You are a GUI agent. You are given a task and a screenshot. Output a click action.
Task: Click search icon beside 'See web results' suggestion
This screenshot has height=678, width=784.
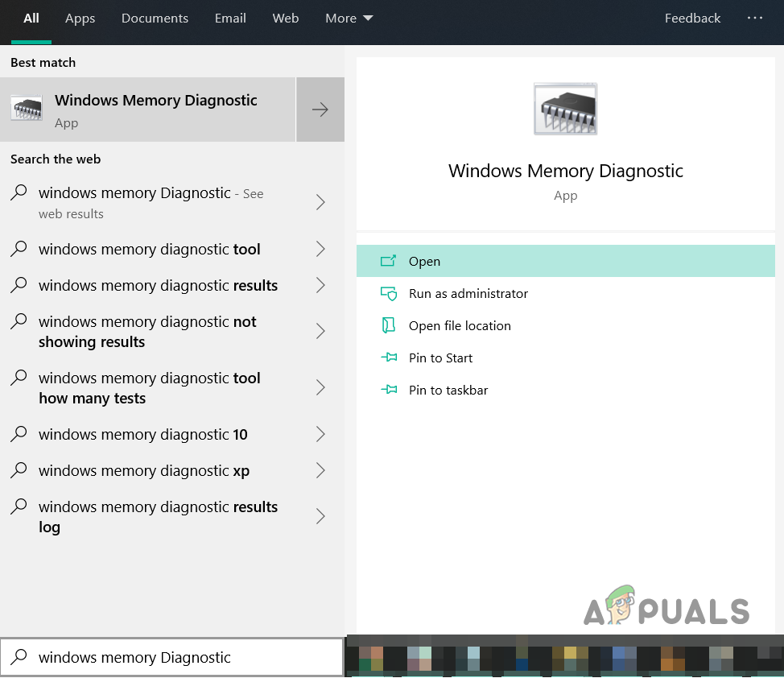19,192
